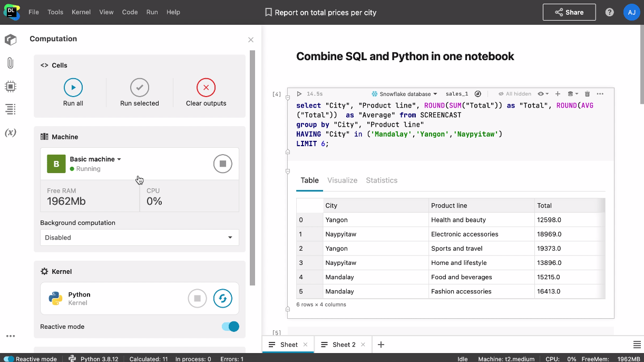Stop the Basic machine

pyautogui.click(x=223, y=164)
